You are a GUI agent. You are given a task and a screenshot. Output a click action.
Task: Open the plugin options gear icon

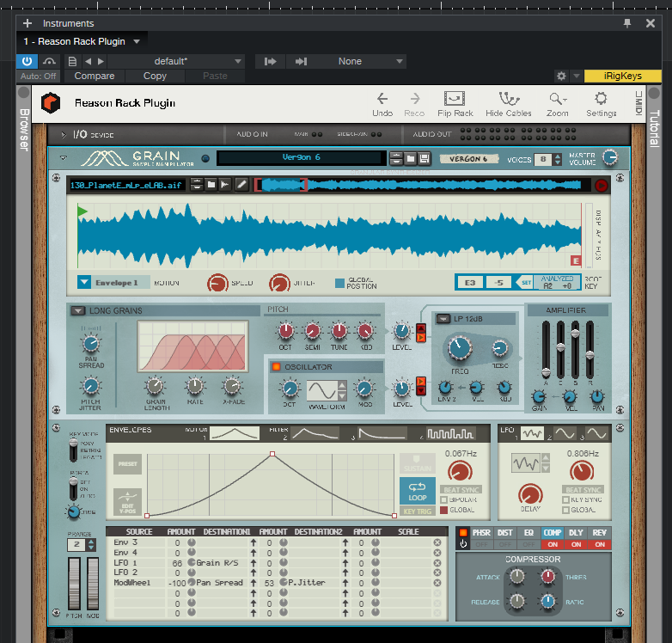tap(561, 76)
